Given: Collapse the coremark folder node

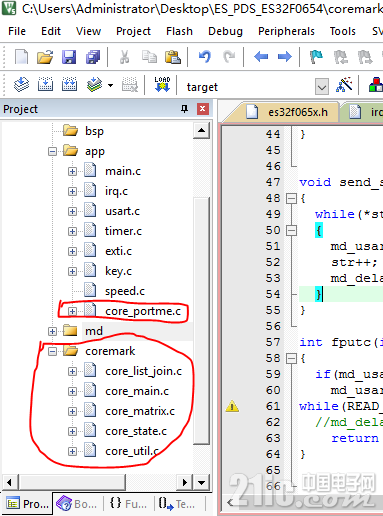Looking at the screenshot, I should click(x=52, y=351).
